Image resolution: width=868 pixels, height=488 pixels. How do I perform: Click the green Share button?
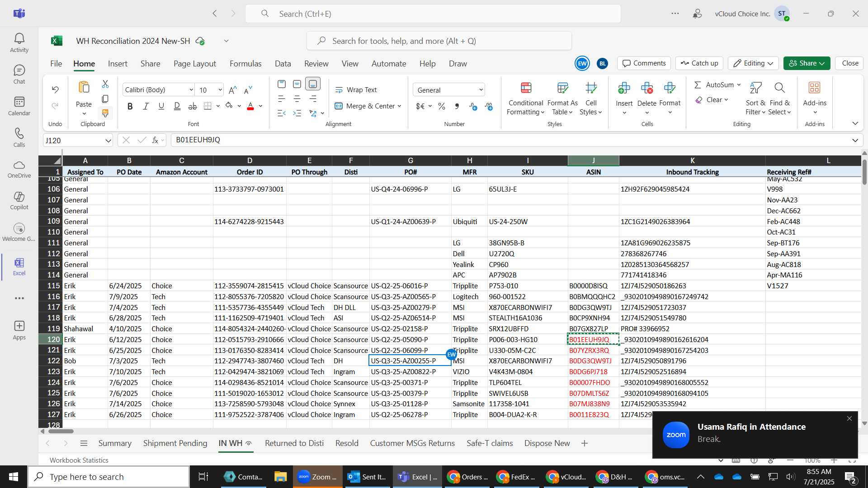coord(807,63)
